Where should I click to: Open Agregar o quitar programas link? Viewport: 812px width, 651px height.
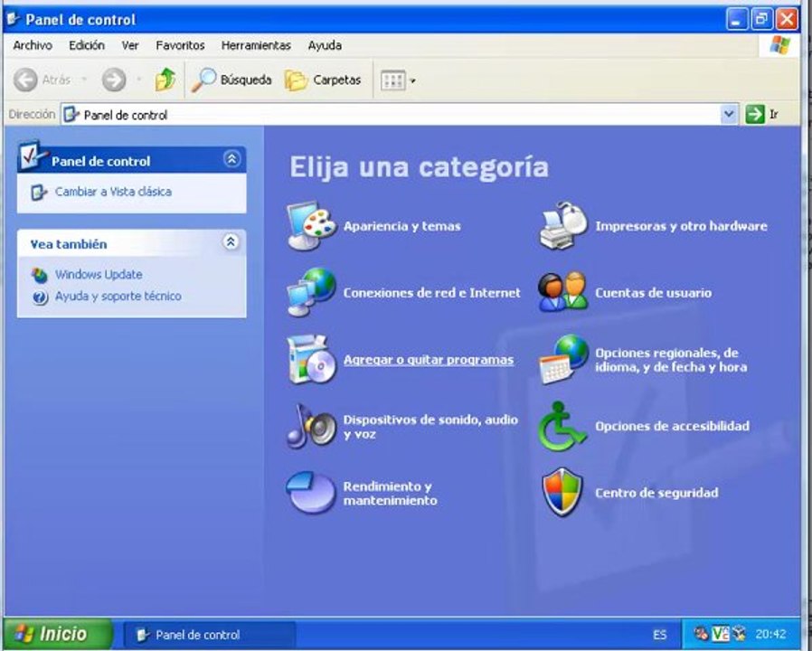pos(429,360)
